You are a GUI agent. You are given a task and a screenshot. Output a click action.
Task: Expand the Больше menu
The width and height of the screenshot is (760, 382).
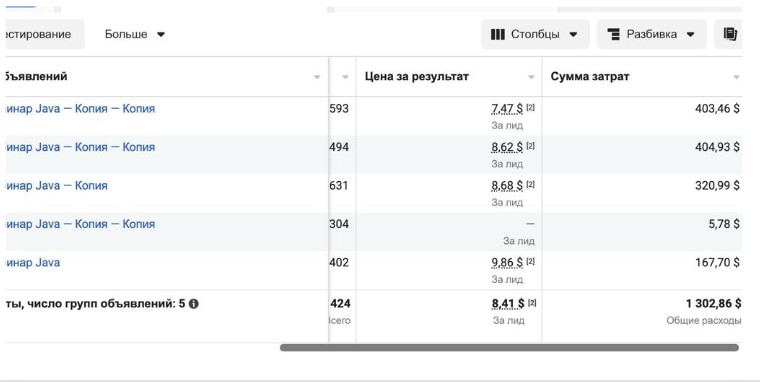coord(135,34)
